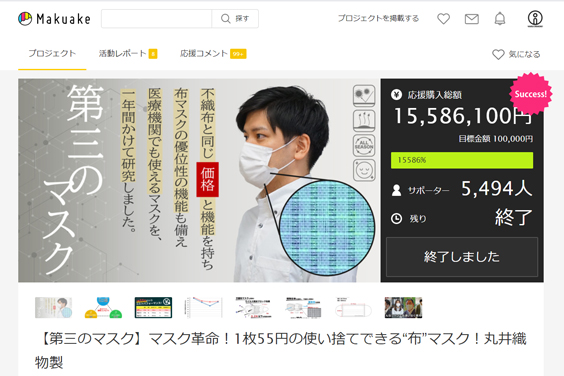Click the breathability feature icon
This screenshot has height=376, width=564.
pyautogui.click(x=364, y=121)
